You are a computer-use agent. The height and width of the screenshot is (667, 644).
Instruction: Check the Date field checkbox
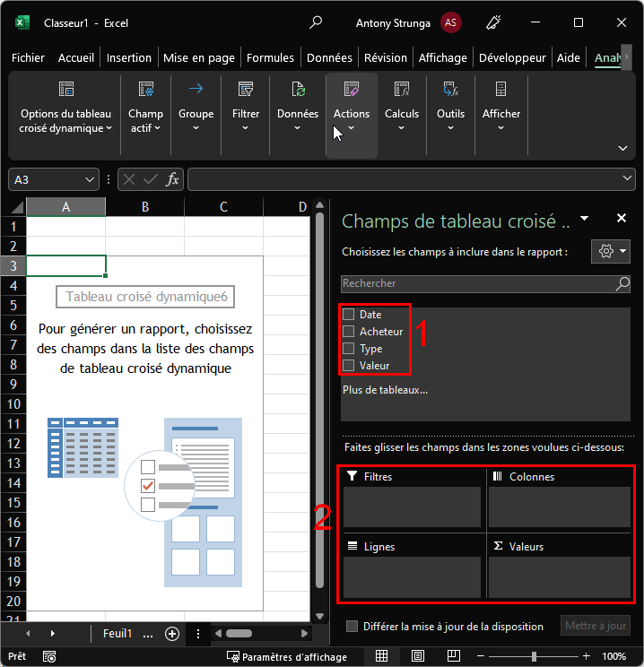click(349, 315)
